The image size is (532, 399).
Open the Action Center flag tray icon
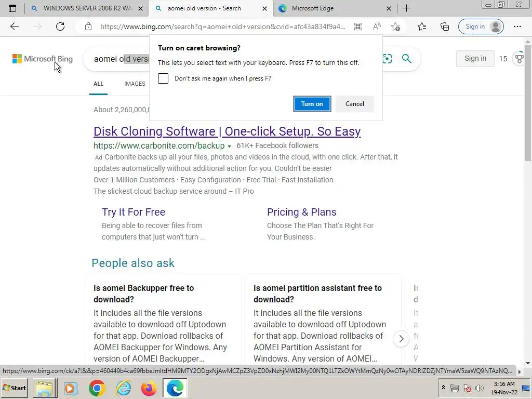[x=467, y=388]
